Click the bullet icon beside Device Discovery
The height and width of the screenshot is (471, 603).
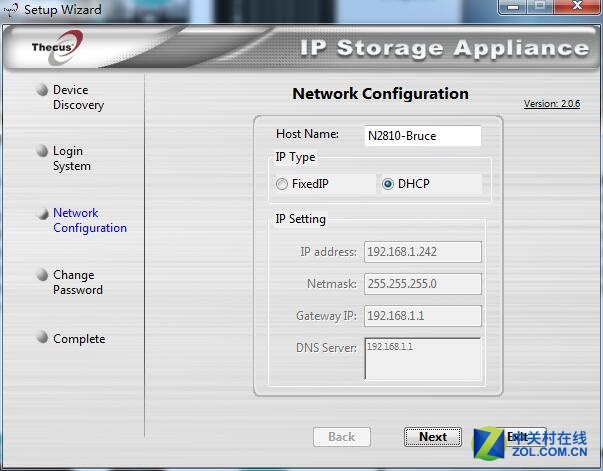click(42, 89)
